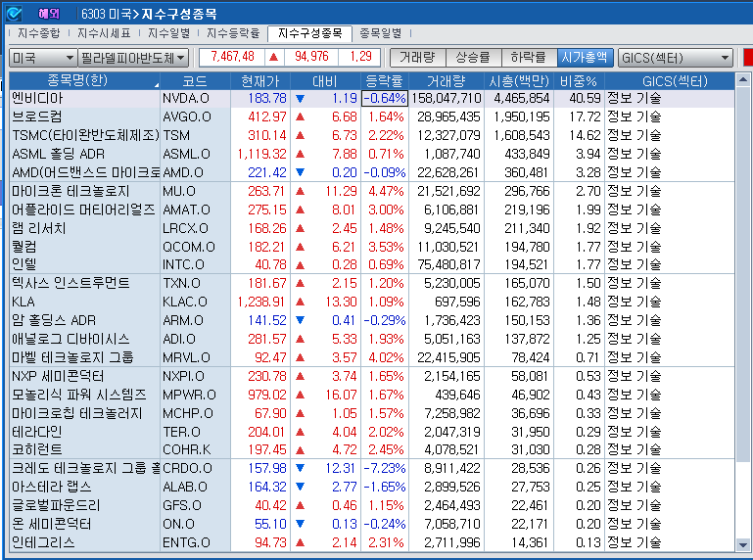The width and height of the screenshot is (753, 560).
Task: Click Intel volume 75,480,817 cell
Action: tap(447, 264)
